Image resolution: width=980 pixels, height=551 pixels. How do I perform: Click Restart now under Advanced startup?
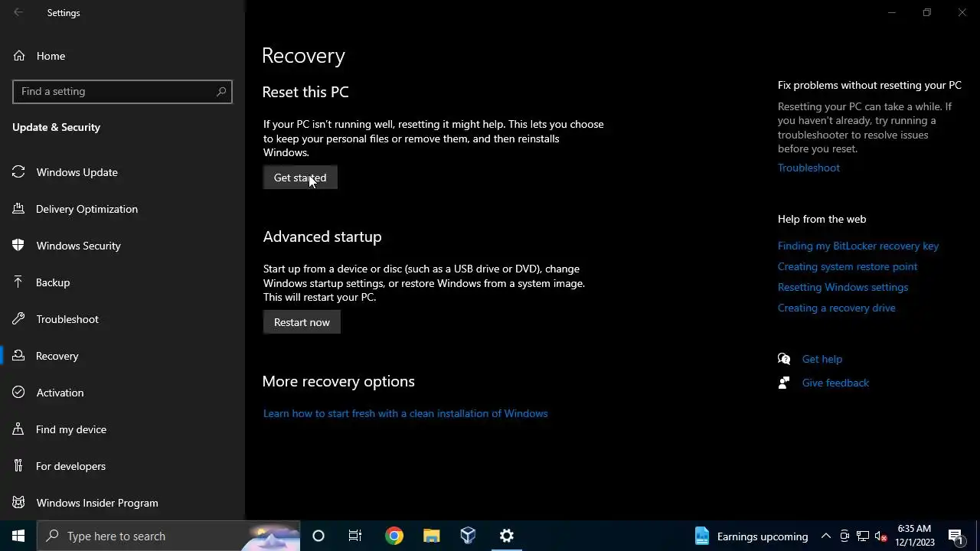(302, 322)
